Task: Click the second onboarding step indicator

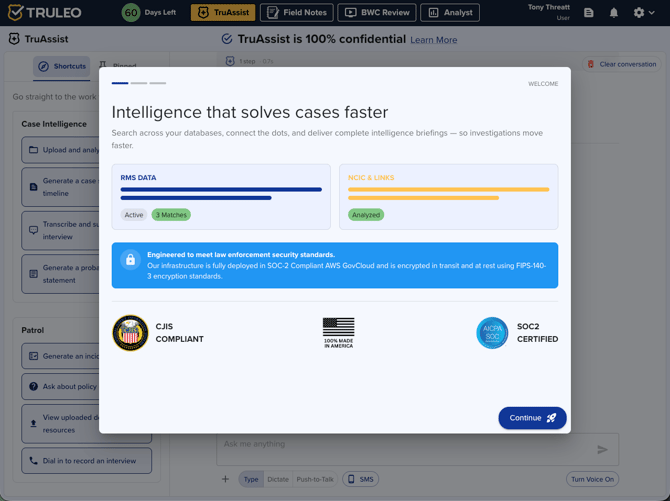Action: tap(139, 83)
